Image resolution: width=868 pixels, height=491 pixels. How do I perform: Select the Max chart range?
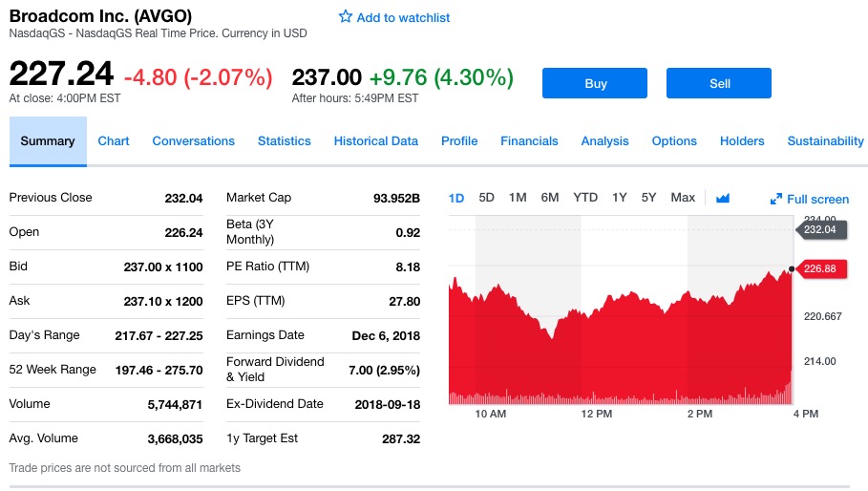click(x=683, y=198)
